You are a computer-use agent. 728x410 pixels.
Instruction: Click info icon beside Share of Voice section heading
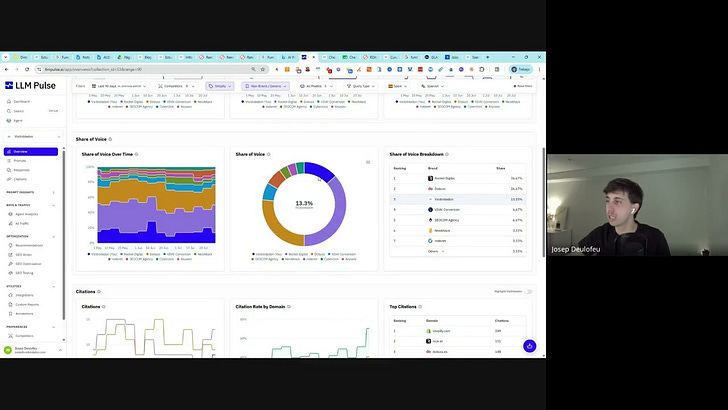110,139
